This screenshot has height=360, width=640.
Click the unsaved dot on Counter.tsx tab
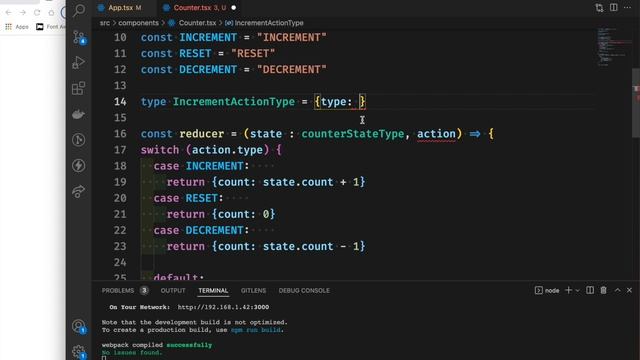pyautogui.click(x=233, y=8)
